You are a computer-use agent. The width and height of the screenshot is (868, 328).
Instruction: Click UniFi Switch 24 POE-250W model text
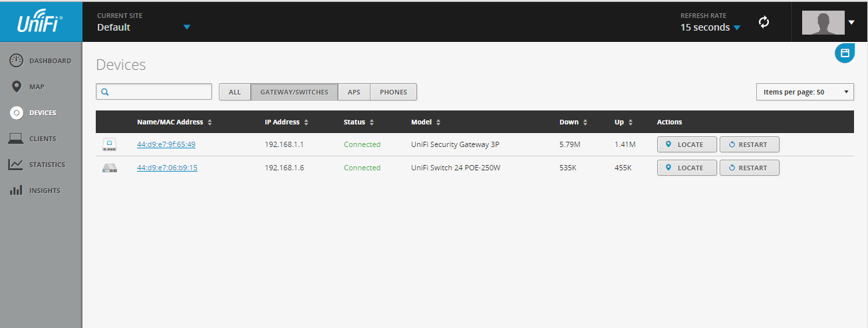456,168
